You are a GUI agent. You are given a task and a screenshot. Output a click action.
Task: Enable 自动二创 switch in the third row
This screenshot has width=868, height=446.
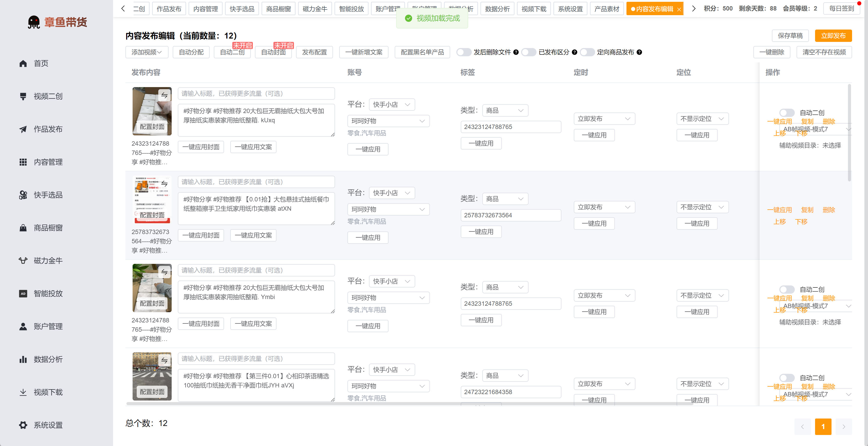pos(787,289)
